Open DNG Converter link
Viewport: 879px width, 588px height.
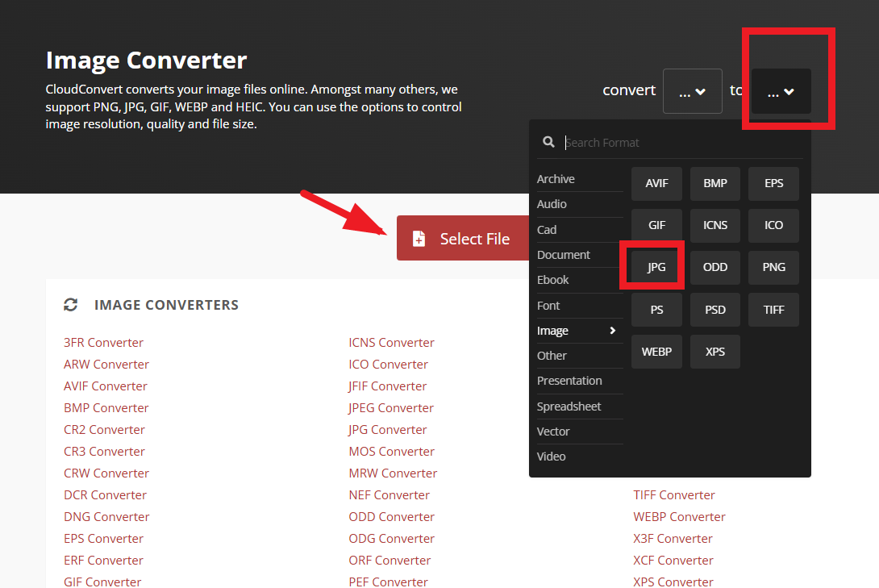[106, 517]
